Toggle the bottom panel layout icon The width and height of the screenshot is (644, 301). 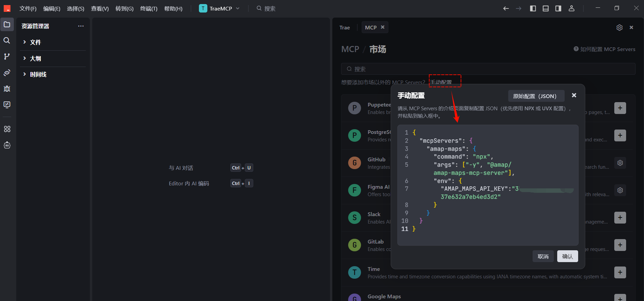point(545,8)
